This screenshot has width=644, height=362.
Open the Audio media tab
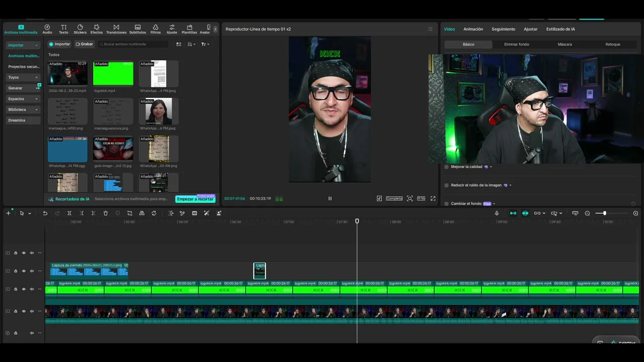click(x=47, y=29)
